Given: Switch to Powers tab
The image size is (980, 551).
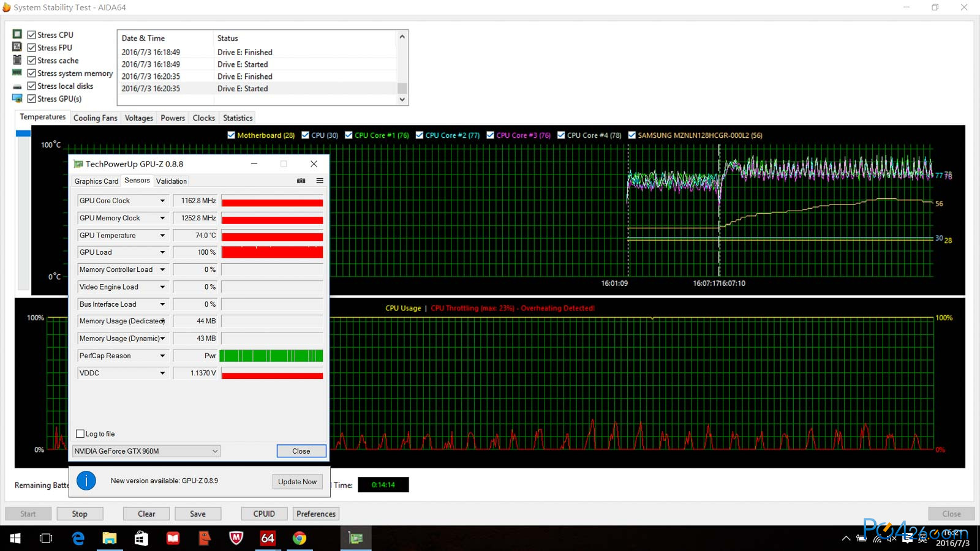Looking at the screenshot, I should pos(173,118).
